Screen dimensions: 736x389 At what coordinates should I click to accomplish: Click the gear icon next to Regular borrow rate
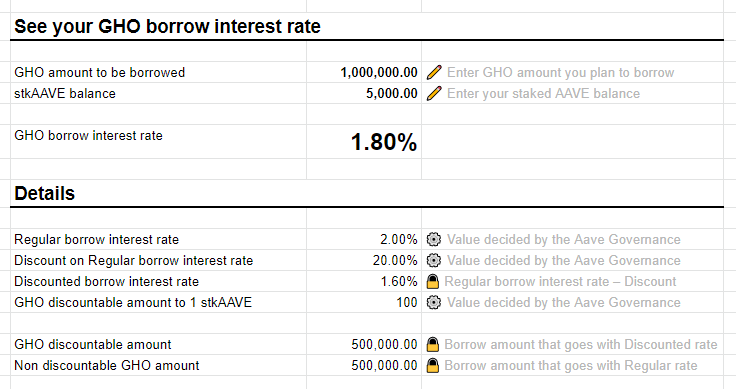434,239
